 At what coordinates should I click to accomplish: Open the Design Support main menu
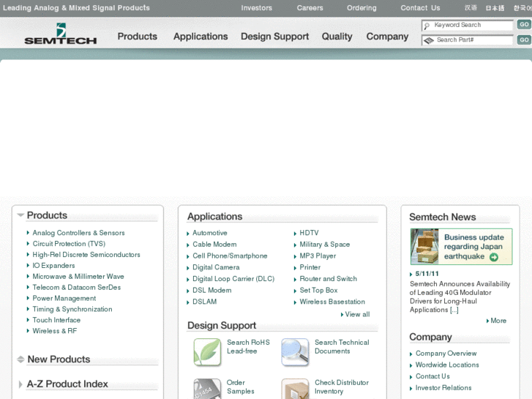tap(274, 37)
